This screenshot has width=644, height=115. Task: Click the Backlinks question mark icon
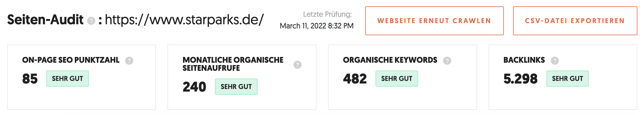(x=555, y=61)
